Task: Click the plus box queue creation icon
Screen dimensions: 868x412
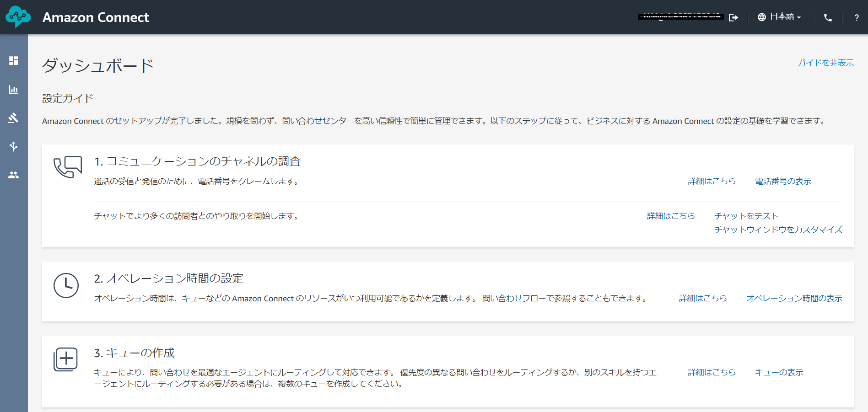Action: coord(66,359)
